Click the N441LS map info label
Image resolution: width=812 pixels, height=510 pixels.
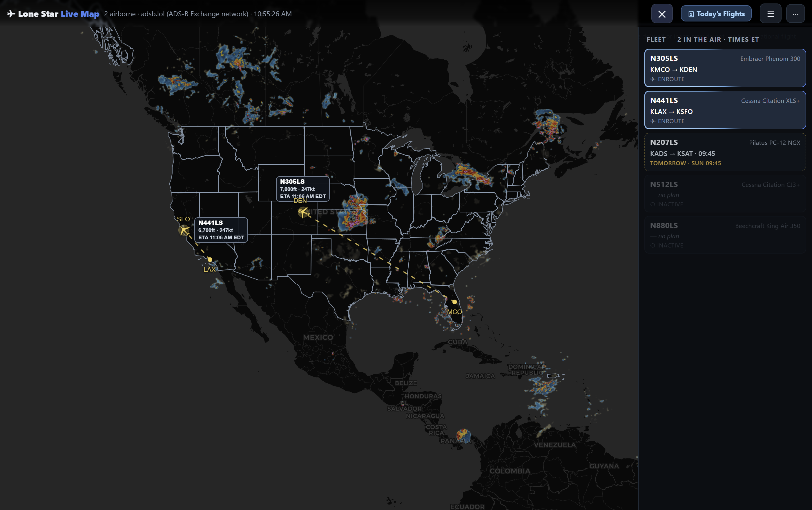(221, 230)
